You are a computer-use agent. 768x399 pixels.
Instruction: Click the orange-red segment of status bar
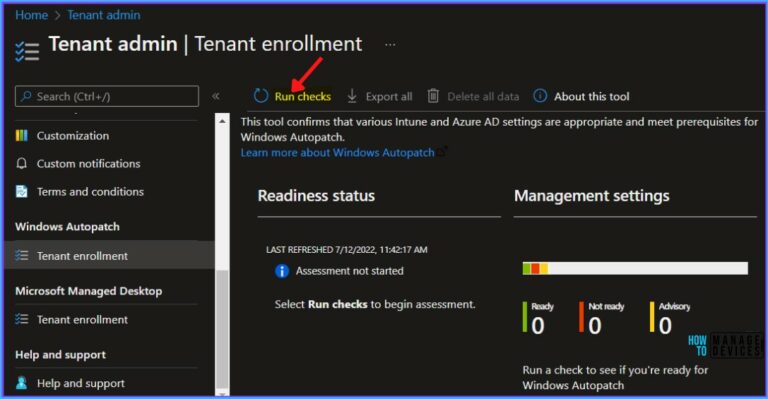(x=535, y=268)
